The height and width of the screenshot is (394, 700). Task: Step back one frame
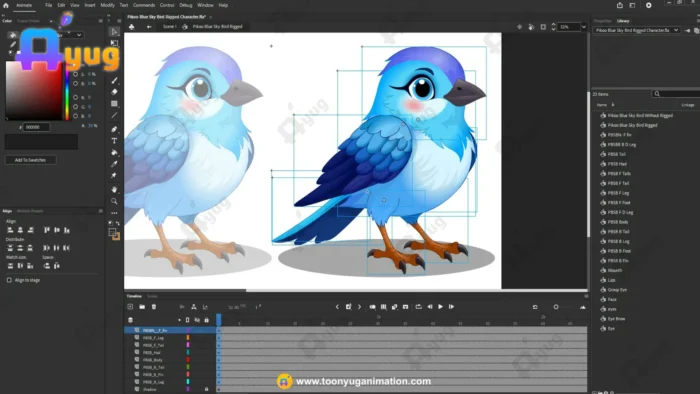pos(430,307)
